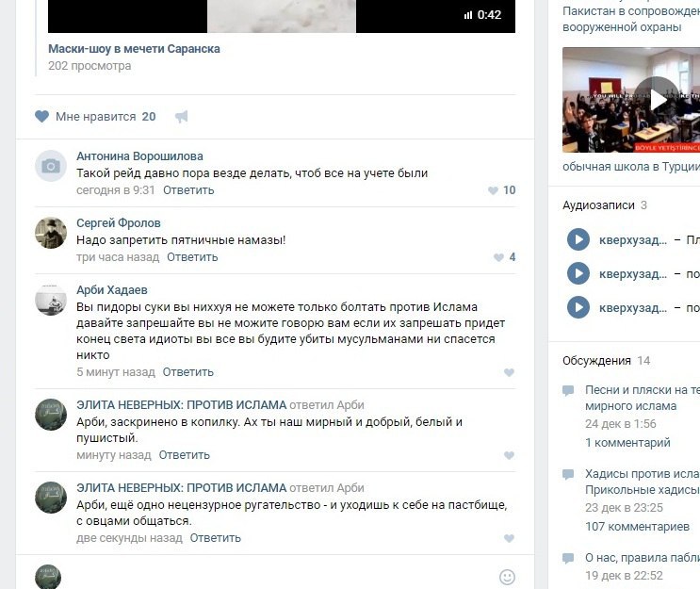
Task: Open the Аудиозаписи section header
Action: (x=598, y=205)
